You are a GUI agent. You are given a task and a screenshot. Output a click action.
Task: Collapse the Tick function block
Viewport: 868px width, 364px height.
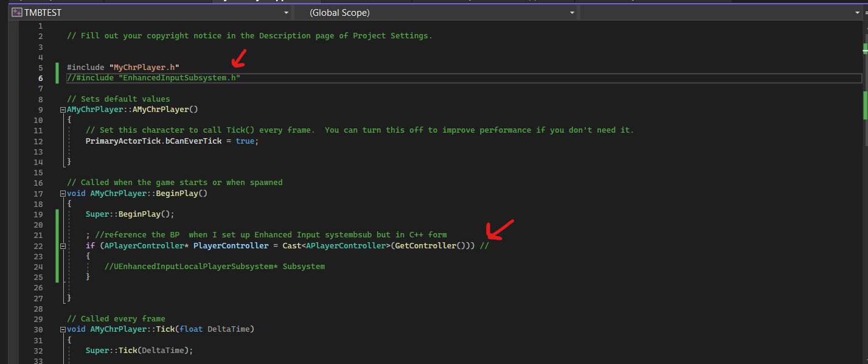pyautogui.click(x=63, y=329)
